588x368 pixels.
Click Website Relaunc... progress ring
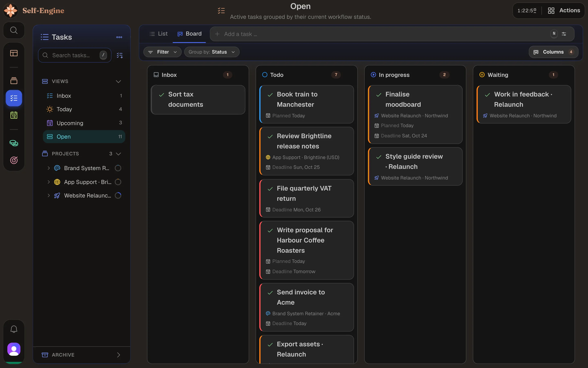pyautogui.click(x=118, y=195)
